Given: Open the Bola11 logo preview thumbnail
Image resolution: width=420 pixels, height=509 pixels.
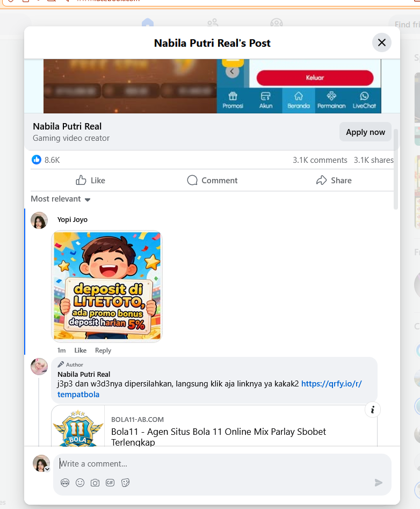Looking at the screenshot, I should [x=78, y=426].
